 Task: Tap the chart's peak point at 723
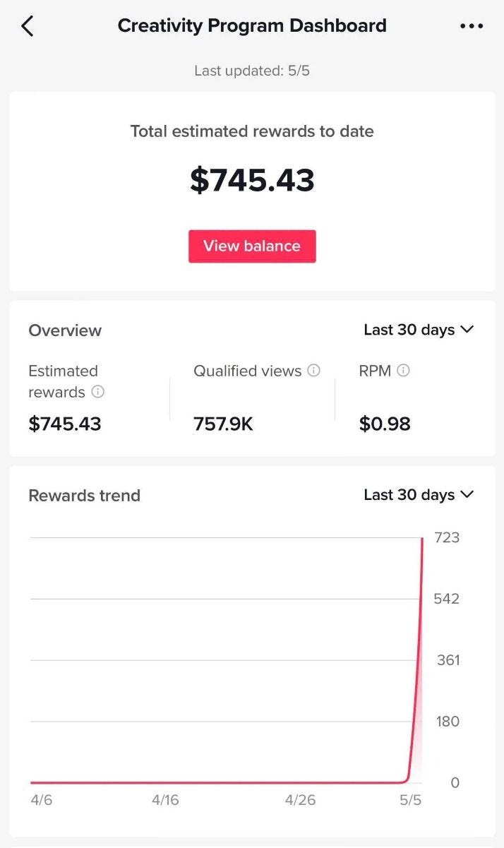(422, 539)
